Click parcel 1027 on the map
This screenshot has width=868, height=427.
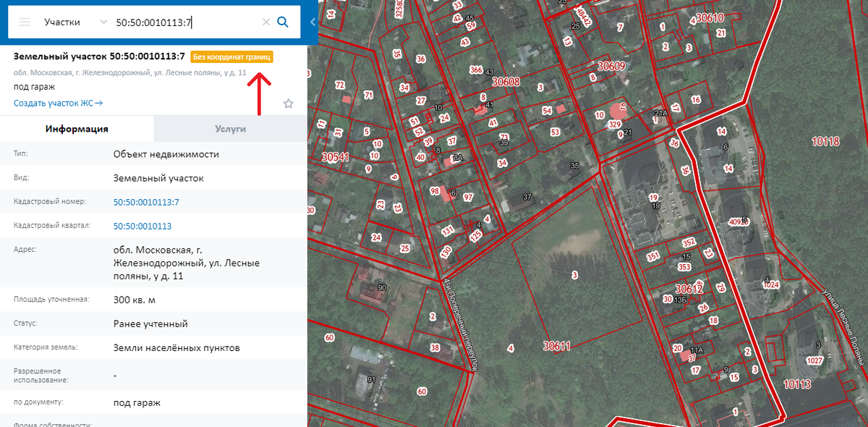click(x=814, y=360)
